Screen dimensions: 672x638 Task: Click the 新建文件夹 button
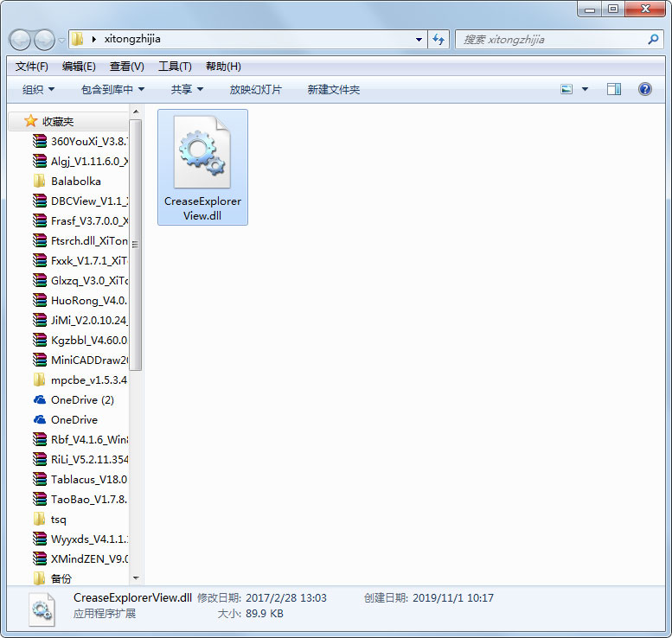coord(333,89)
